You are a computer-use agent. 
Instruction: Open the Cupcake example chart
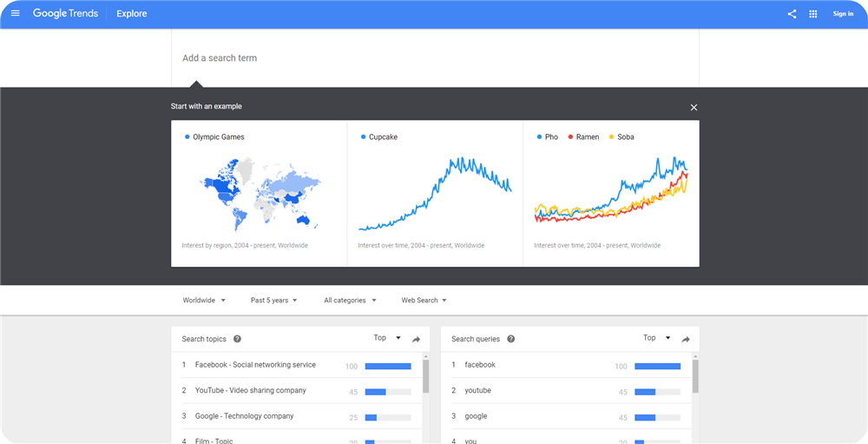[435, 194]
